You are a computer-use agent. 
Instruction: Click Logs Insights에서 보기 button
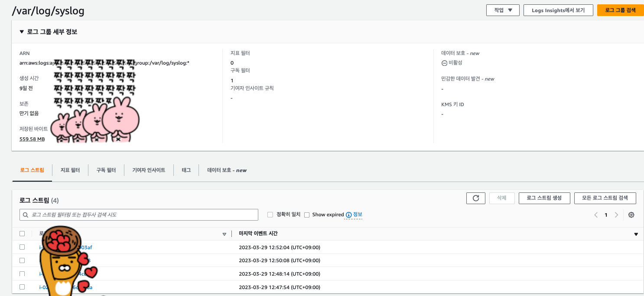[x=558, y=10]
